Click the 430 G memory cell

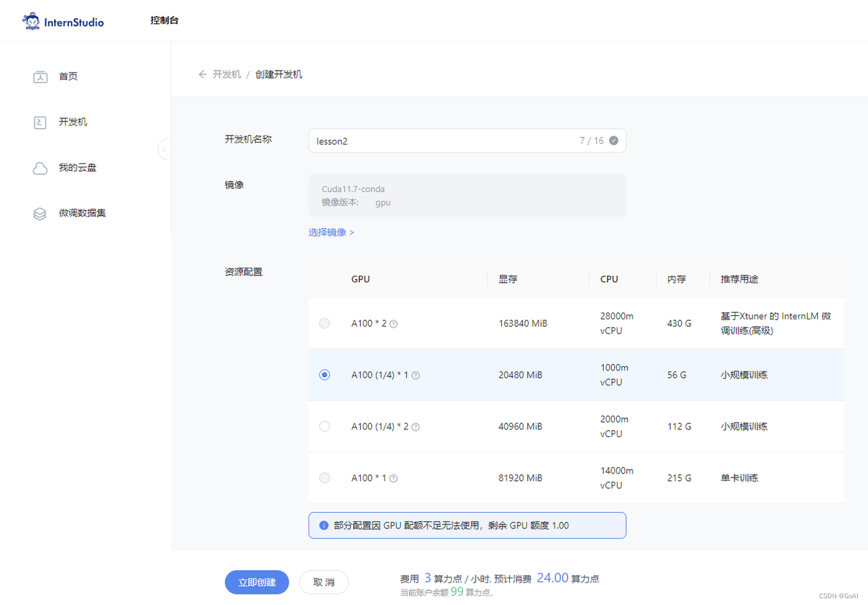(x=679, y=324)
